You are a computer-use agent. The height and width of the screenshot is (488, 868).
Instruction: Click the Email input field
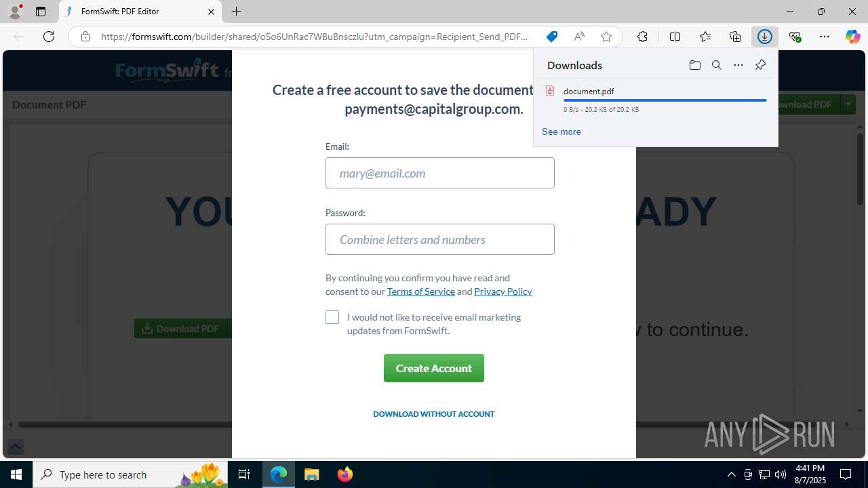pos(440,173)
